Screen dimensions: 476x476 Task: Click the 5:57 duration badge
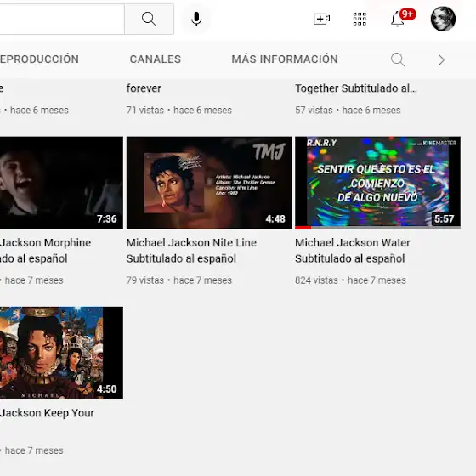pyautogui.click(x=444, y=219)
